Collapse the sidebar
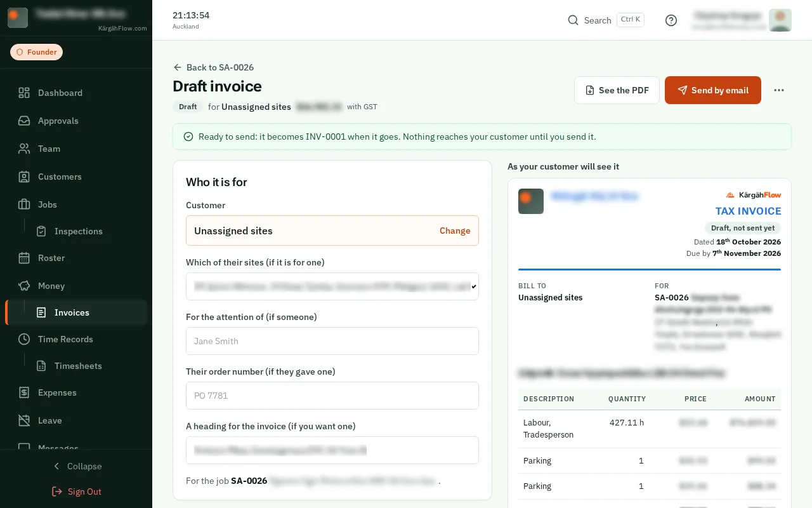The image size is (812, 508). click(76, 466)
